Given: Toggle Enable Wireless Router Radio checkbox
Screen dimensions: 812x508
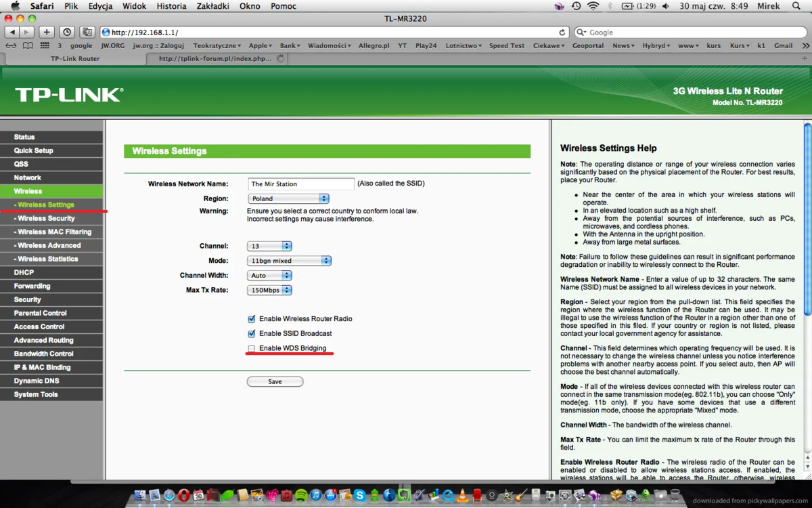Looking at the screenshot, I should click(252, 318).
